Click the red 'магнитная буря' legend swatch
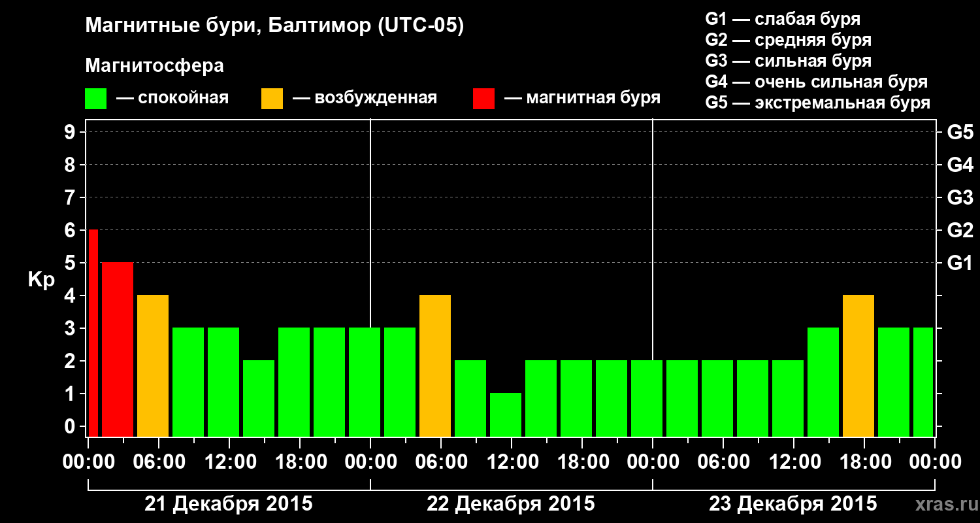980x523 pixels. 484,99
